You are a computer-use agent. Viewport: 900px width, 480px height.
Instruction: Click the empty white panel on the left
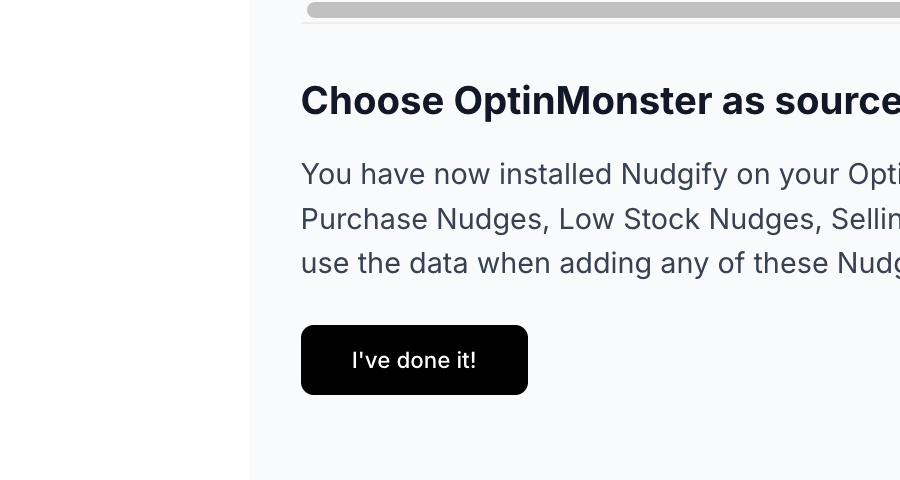(124, 240)
